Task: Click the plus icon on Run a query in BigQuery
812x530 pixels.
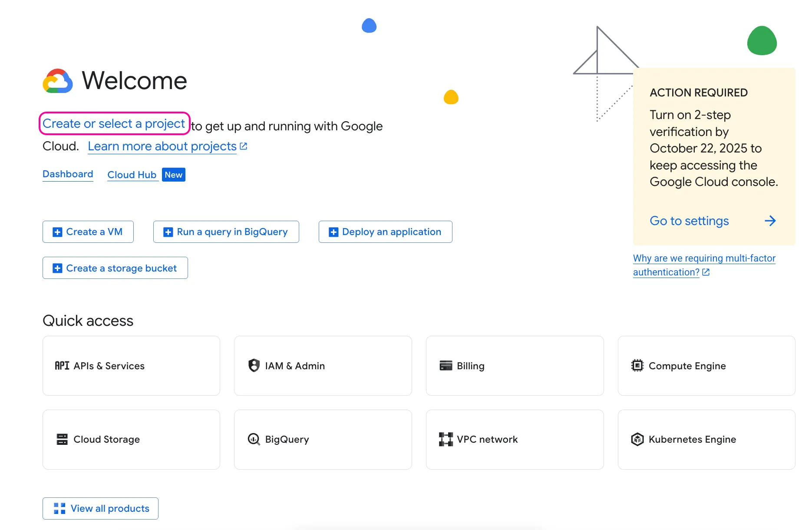Action: tap(168, 232)
